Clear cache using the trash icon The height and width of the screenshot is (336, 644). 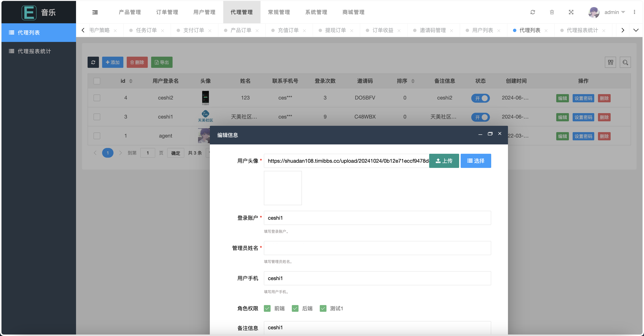(x=552, y=12)
